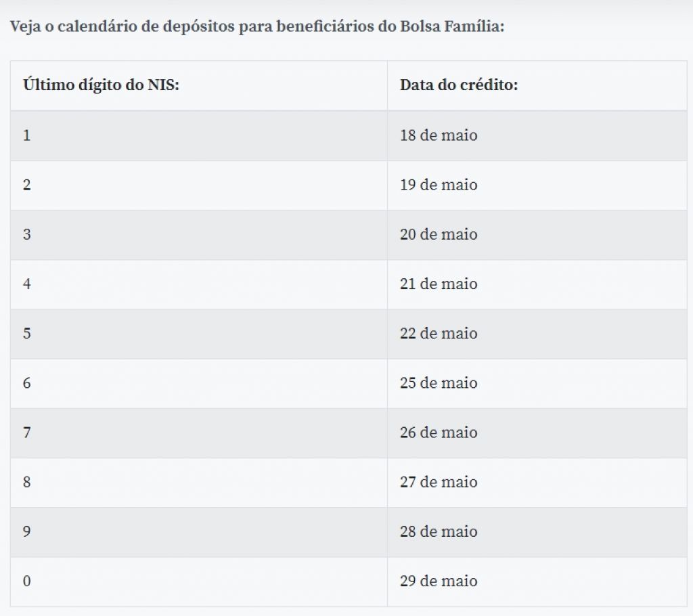Click NIS digit 2 cell

point(199,185)
